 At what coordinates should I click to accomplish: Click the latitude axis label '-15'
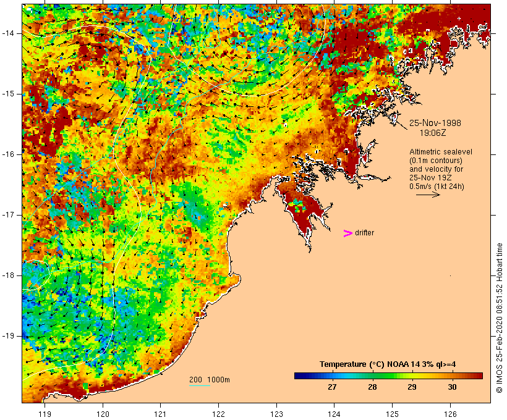(x=8, y=94)
